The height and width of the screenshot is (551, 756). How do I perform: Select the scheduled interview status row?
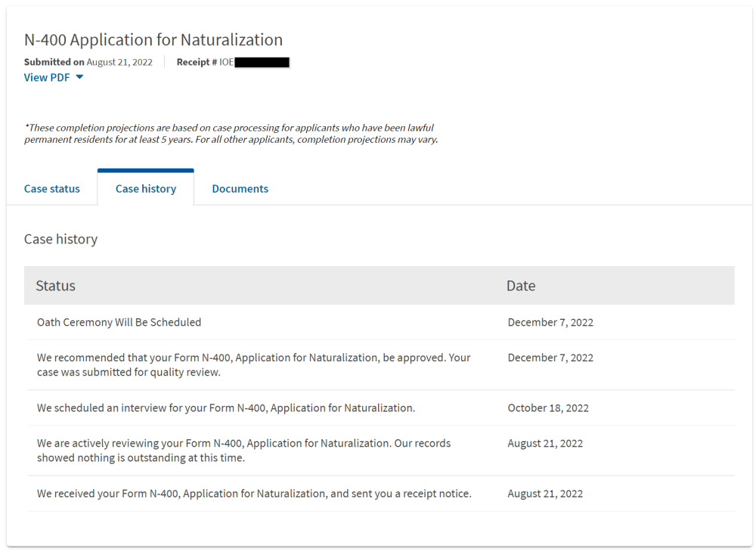pyautogui.click(x=381, y=408)
